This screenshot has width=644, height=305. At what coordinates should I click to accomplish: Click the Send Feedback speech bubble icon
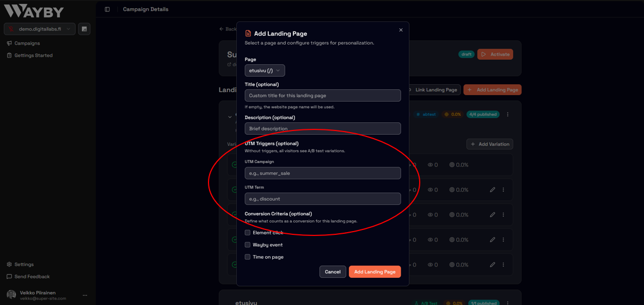click(9, 277)
